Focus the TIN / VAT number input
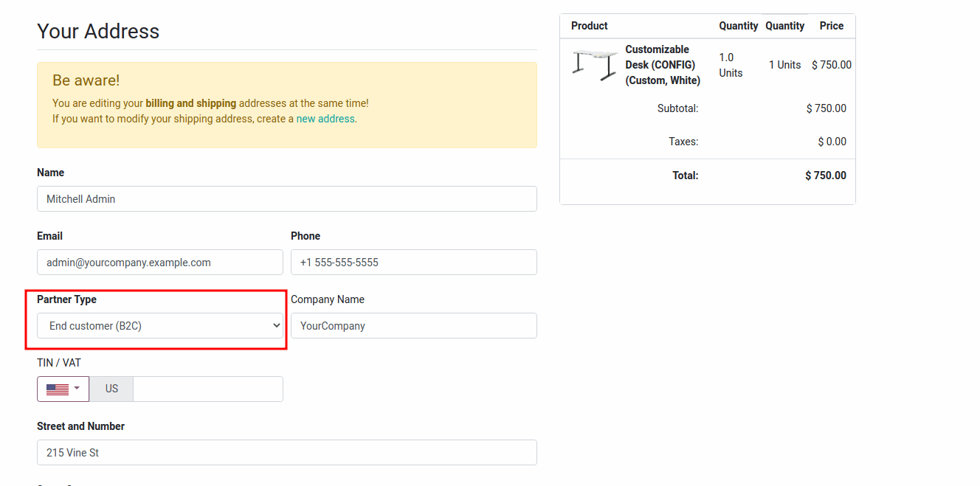980x486 pixels. 207,389
